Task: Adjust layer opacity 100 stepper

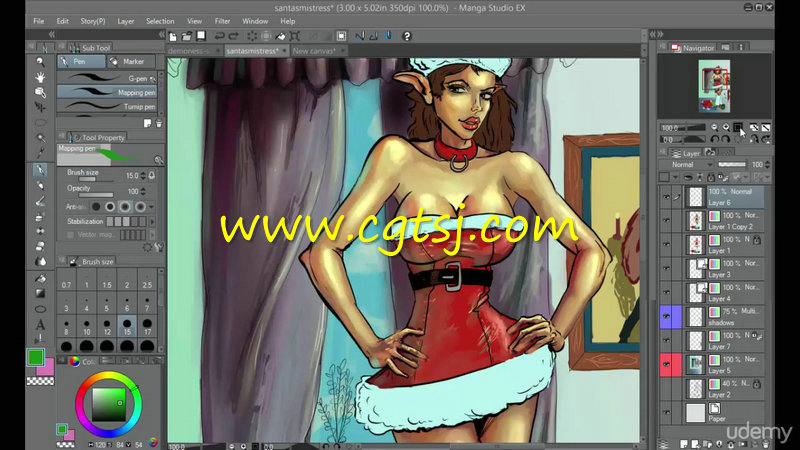Action: click(x=767, y=165)
